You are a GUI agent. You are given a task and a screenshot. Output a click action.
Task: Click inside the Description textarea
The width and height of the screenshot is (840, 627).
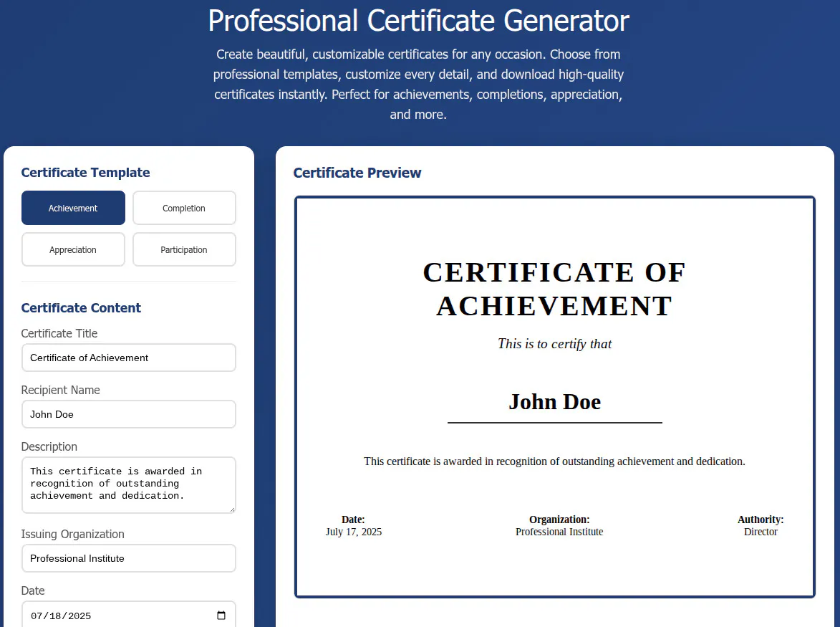[129, 485]
